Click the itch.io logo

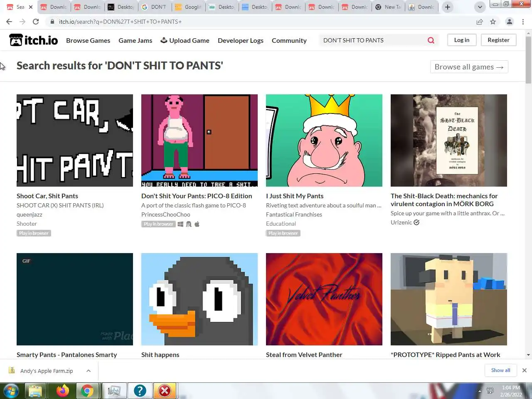pyautogui.click(x=34, y=40)
